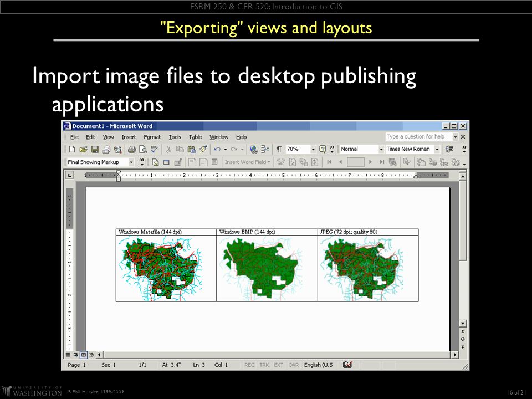Open the Times New Roman font dropdown
532x399 pixels.
click(x=437, y=149)
